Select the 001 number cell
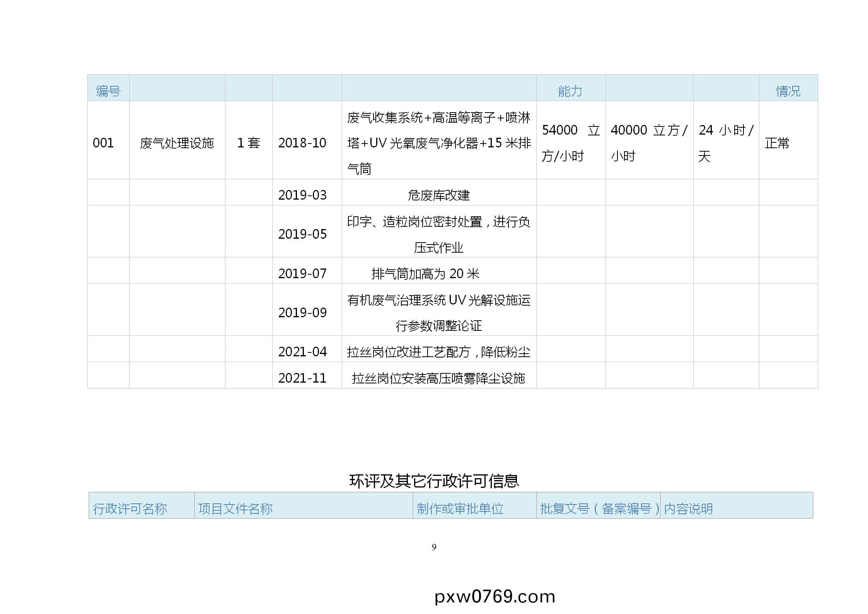 pyautogui.click(x=103, y=143)
